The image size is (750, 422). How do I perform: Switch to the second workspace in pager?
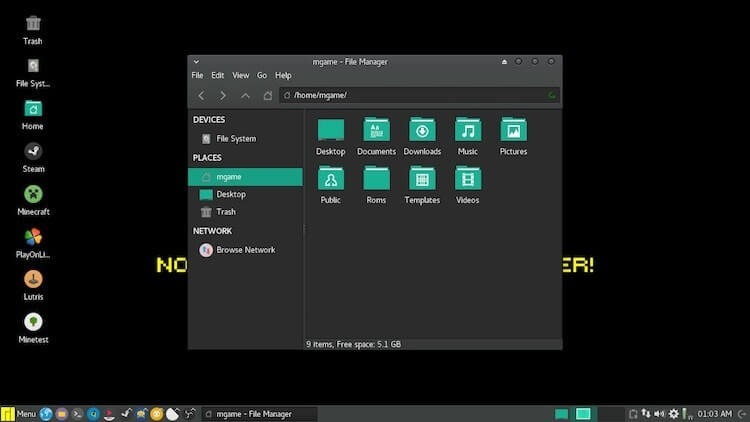[x=583, y=414]
